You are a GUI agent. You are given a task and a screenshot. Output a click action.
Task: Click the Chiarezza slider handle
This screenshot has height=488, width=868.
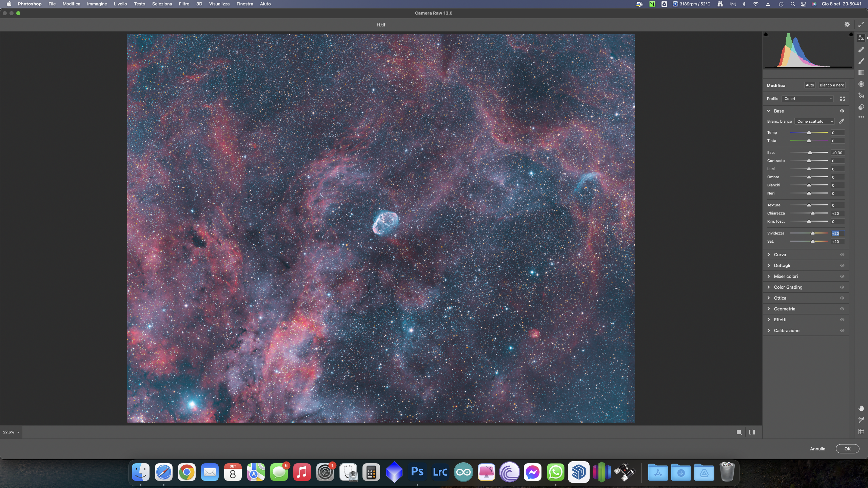(813, 213)
